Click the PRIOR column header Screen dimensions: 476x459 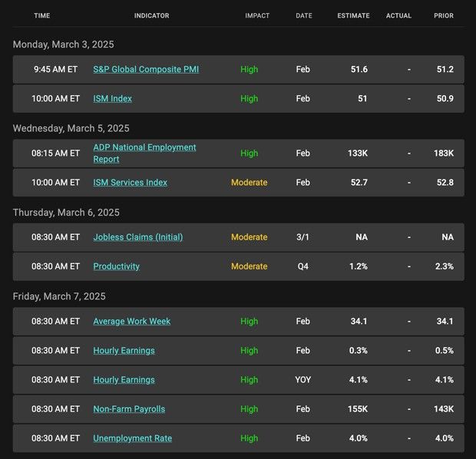(x=444, y=15)
